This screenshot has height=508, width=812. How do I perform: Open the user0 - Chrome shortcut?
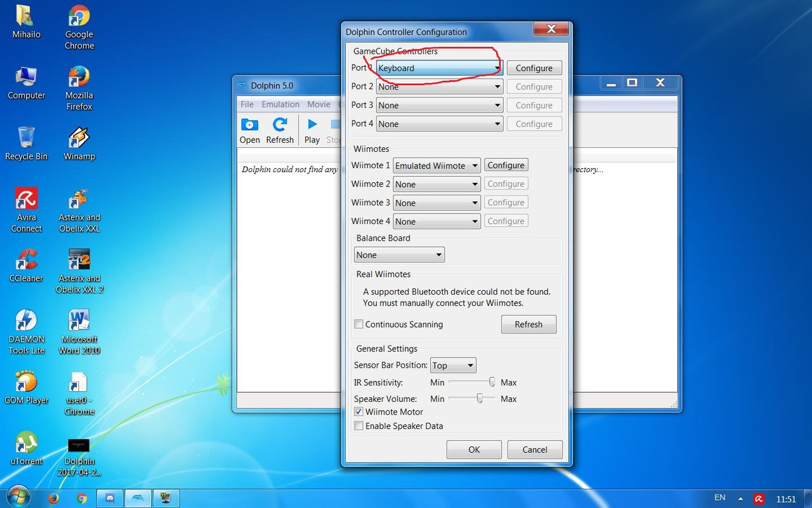tap(79, 393)
